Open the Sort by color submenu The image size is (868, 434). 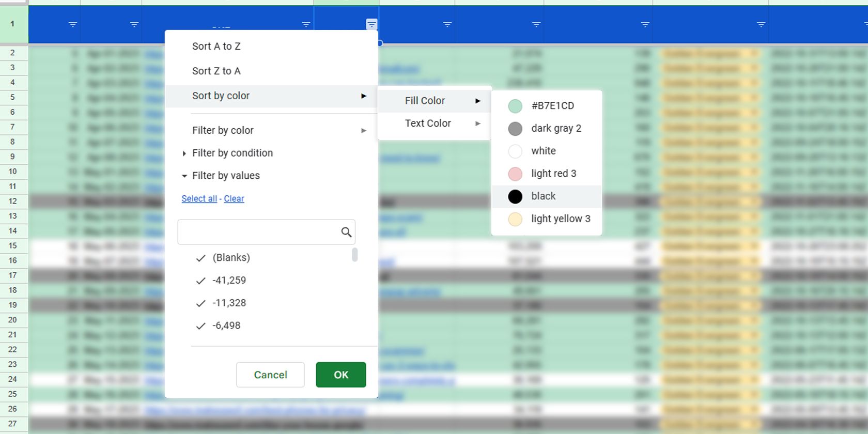click(x=271, y=96)
